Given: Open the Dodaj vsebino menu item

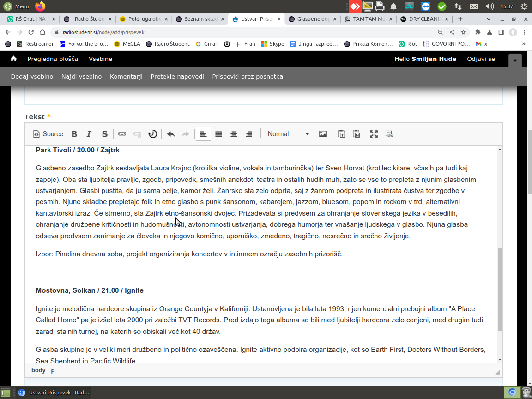Looking at the screenshot, I should click(32, 76).
